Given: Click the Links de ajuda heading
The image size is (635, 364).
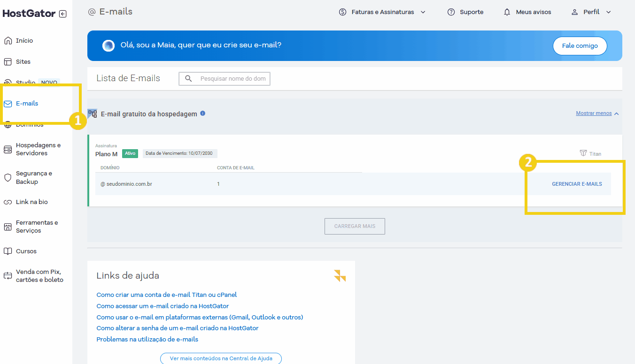Looking at the screenshot, I should pyautogui.click(x=128, y=276).
